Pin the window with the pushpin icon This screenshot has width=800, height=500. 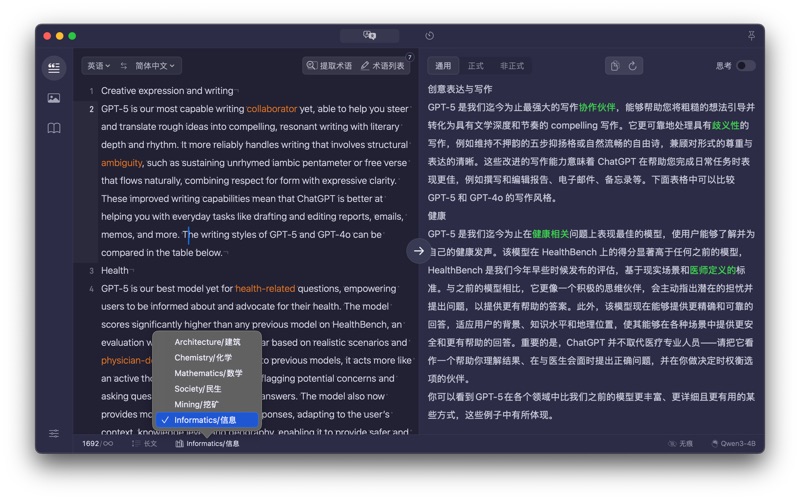click(x=751, y=36)
